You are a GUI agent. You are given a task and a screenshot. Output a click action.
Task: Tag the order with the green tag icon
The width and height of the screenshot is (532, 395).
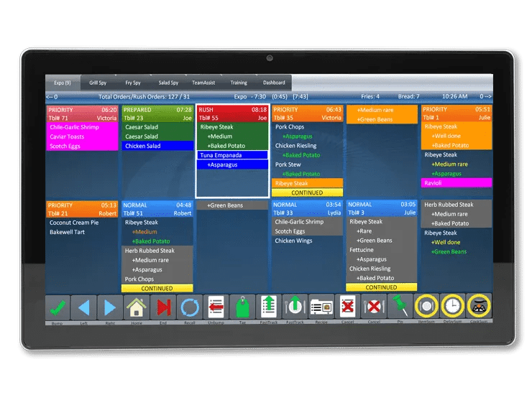242,307
